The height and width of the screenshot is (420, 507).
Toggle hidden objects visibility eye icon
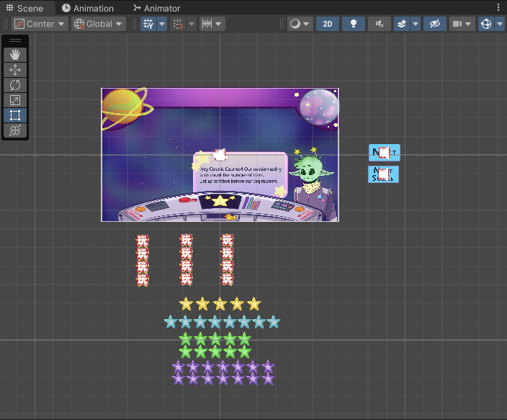[435, 24]
